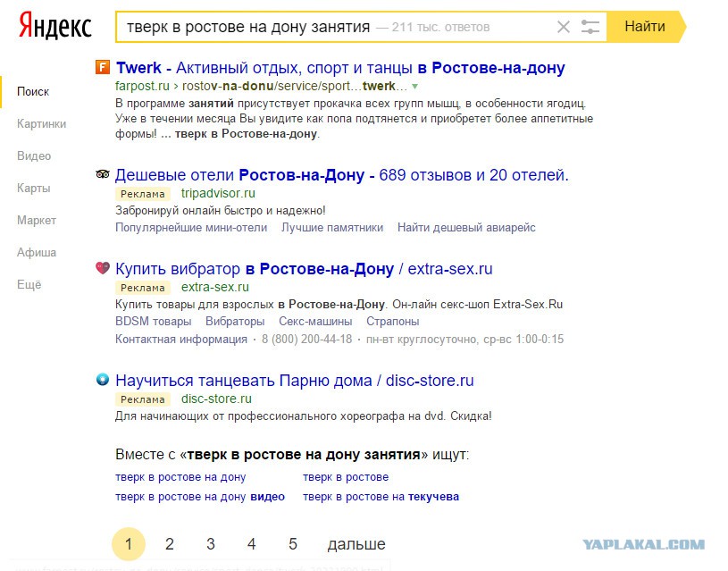Open Страпоны sitelink
This screenshot has width=728, height=571.
click(393, 322)
